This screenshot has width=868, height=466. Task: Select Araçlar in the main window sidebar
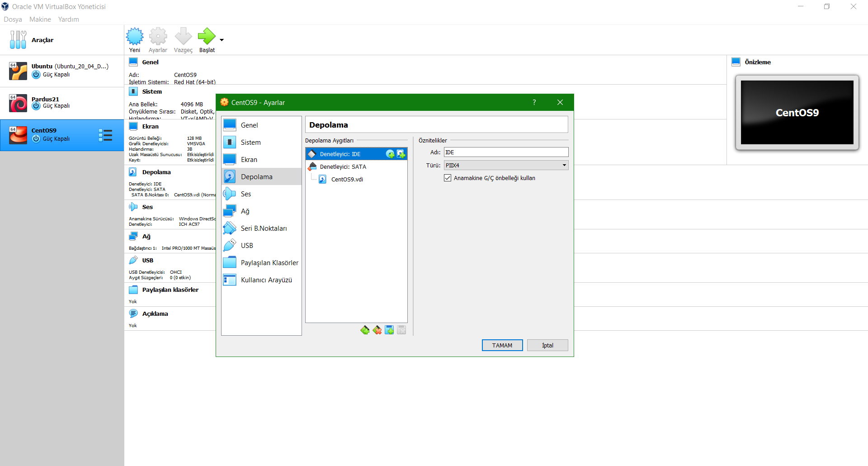(62, 40)
